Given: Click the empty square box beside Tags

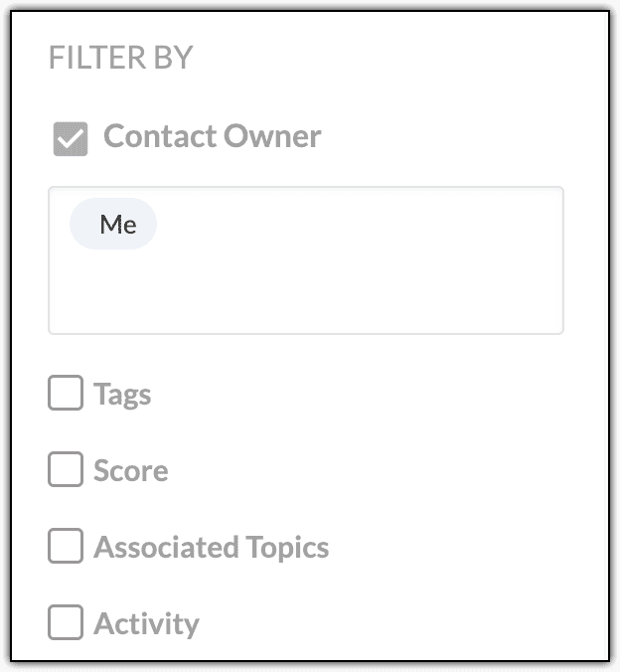Looking at the screenshot, I should point(66,394).
